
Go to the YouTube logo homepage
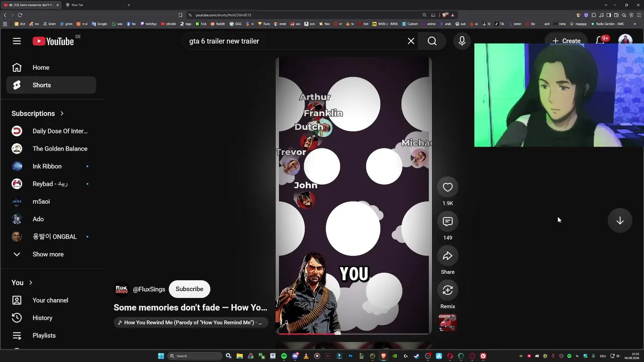(x=53, y=41)
